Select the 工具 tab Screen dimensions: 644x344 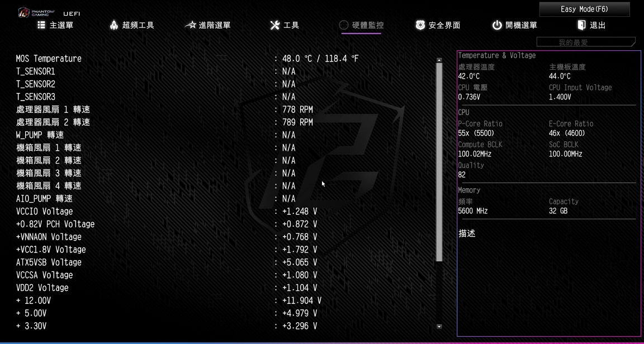pyautogui.click(x=284, y=25)
